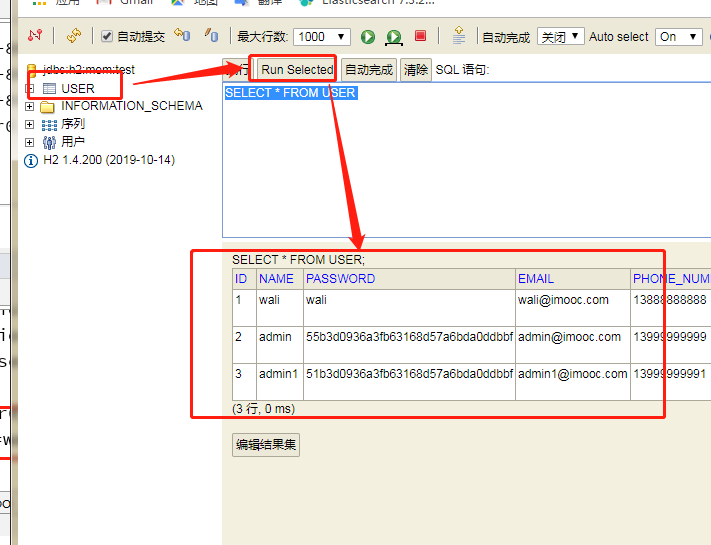Click the blue info icon beside H2 version

pos(31,161)
